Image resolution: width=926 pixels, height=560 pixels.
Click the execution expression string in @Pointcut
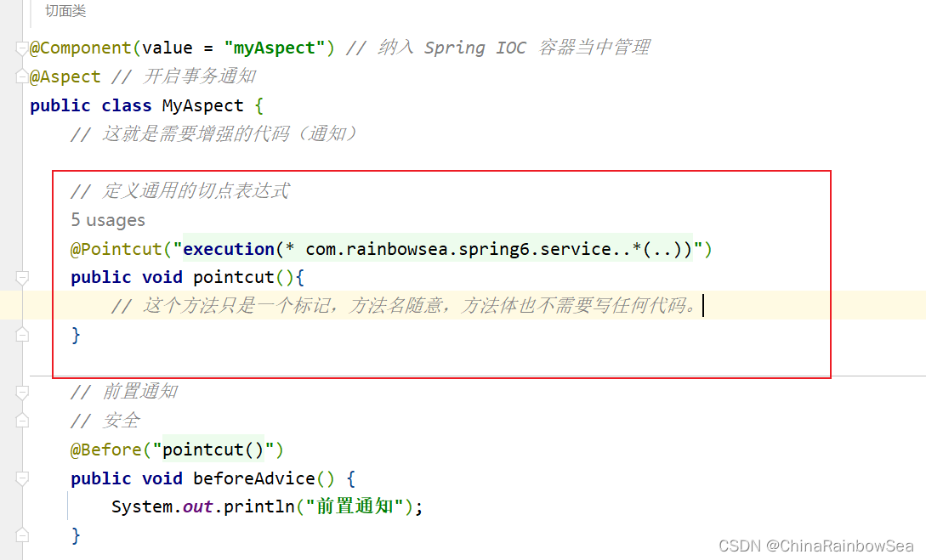point(438,249)
